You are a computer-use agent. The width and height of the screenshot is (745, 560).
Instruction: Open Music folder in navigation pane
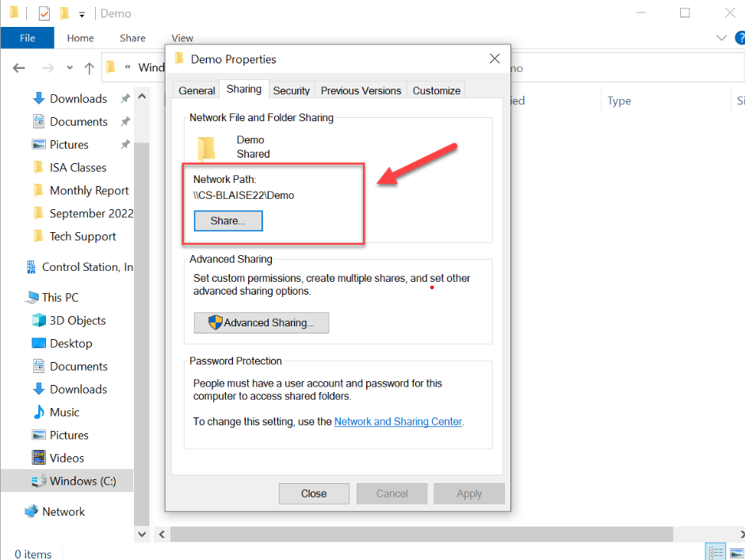[x=64, y=412]
